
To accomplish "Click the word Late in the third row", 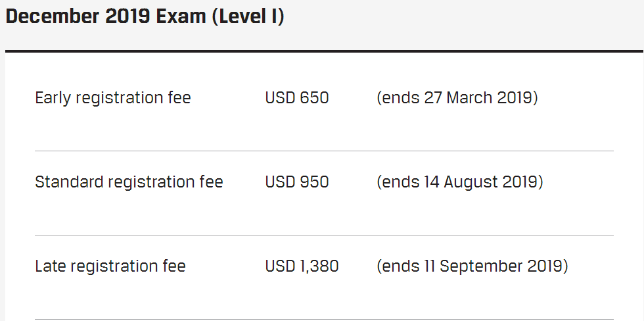I will (x=50, y=266).
